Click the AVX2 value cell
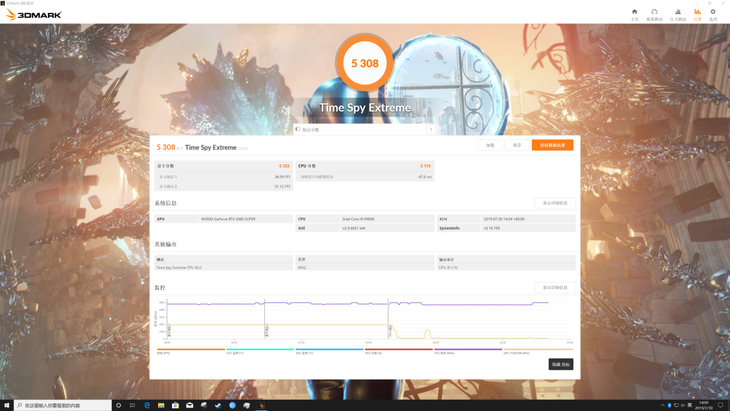Screen dimensions: 730x411 365,267
